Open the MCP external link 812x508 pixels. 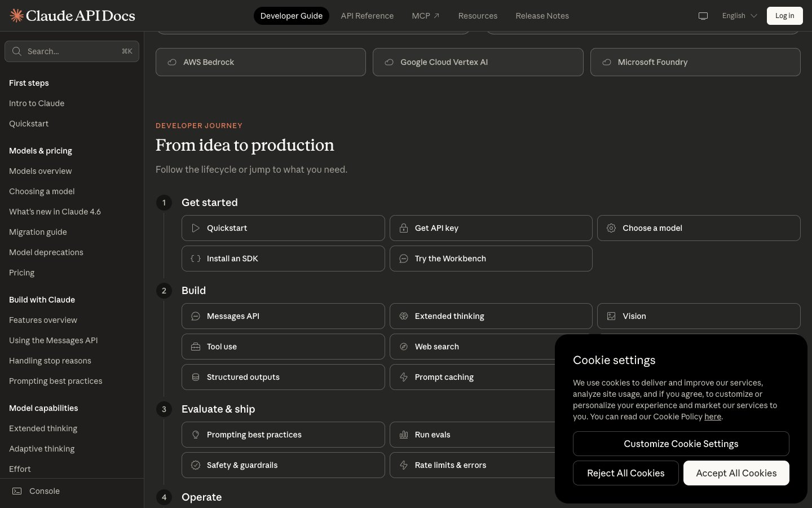click(x=426, y=16)
